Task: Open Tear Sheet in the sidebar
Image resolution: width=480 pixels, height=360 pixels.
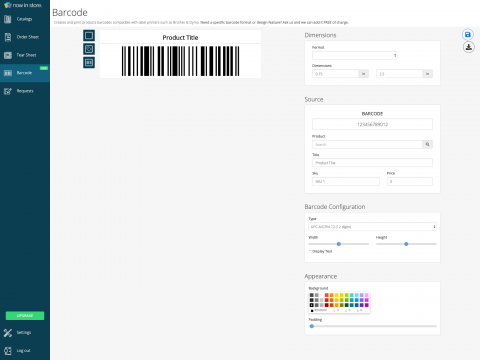Action: tap(25, 55)
